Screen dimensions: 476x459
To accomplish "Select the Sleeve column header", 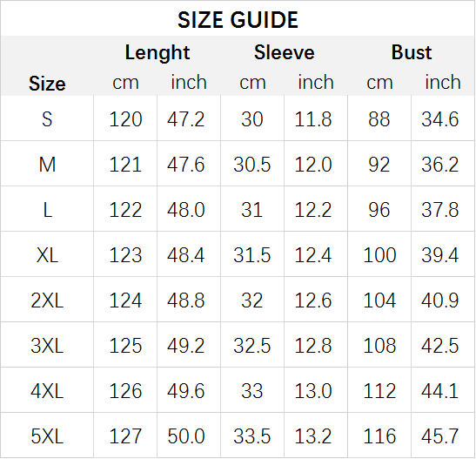I will coord(285,52).
